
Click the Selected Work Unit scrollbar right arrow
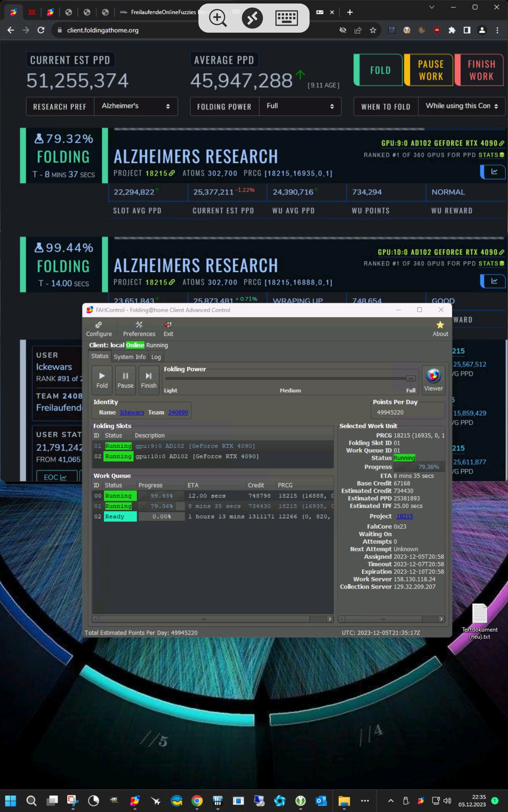[441, 619]
